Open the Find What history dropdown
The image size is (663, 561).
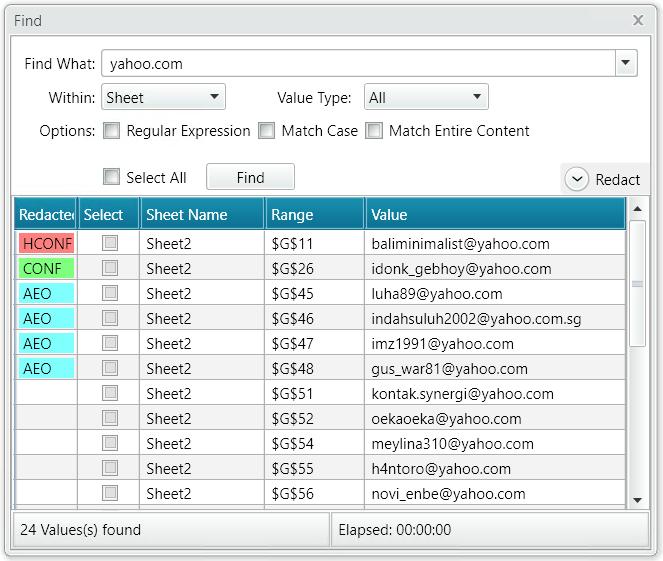click(x=626, y=63)
